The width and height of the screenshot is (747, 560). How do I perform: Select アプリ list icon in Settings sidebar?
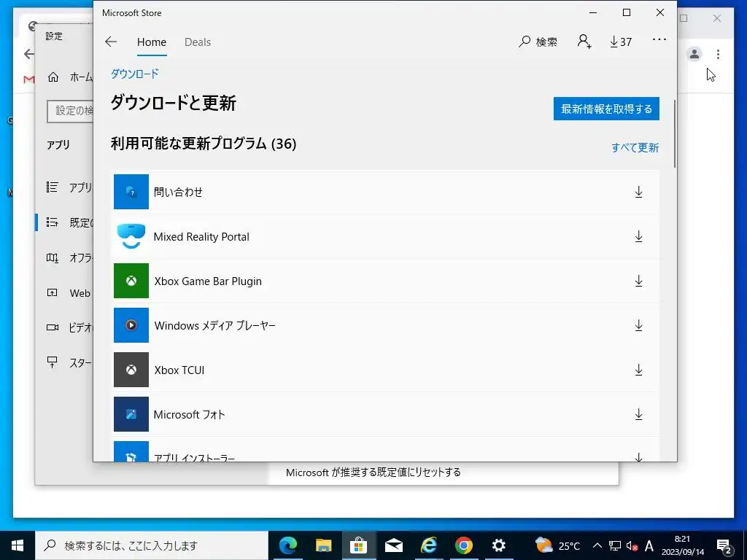tap(53, 187)
